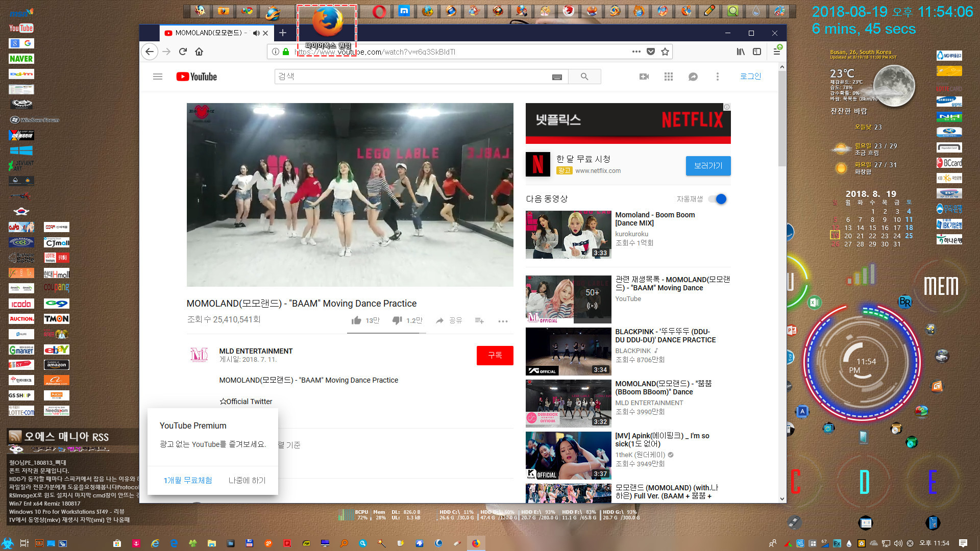Open the upload video camera icon
980x551 pixels.
[644, 77]
